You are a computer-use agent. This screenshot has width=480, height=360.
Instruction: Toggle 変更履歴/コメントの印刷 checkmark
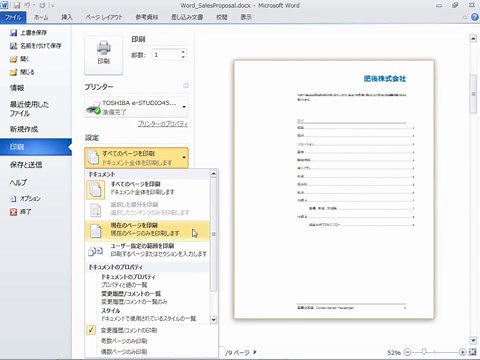[x=91, y=330]
